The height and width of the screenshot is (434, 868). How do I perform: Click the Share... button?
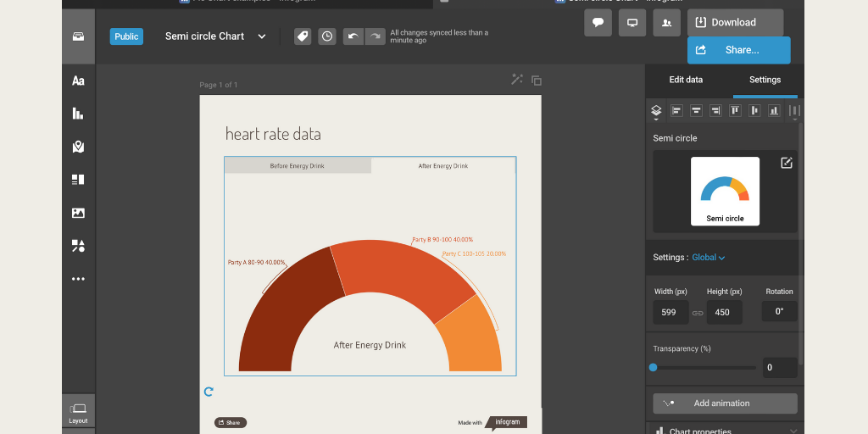coord(738,50)
